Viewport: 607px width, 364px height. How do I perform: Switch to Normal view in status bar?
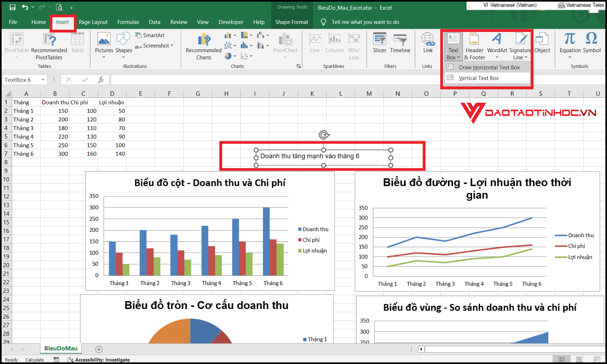561,360
